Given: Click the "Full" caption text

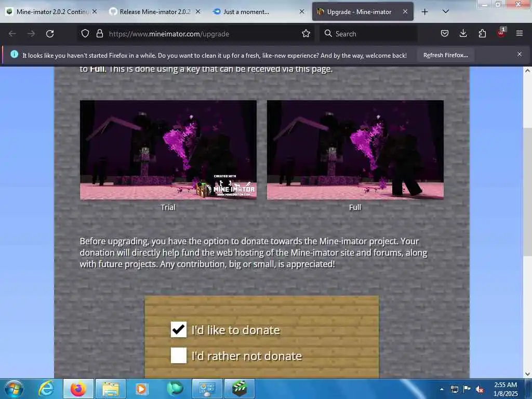Looking at the screenshot, I should 355,207.
